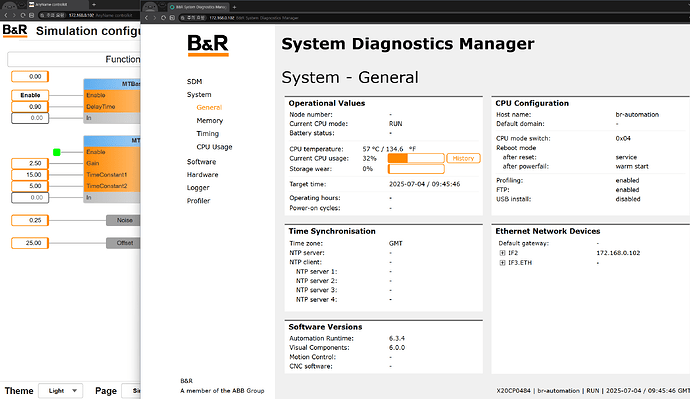Click the B&R logo above the SDM menu
This screenshot has width=690, height=399.
click(208, 45)
